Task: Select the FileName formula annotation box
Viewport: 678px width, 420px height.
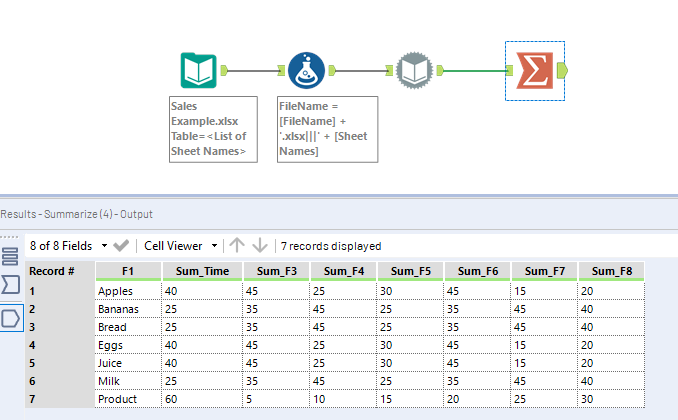Action: tap(327, 129)
